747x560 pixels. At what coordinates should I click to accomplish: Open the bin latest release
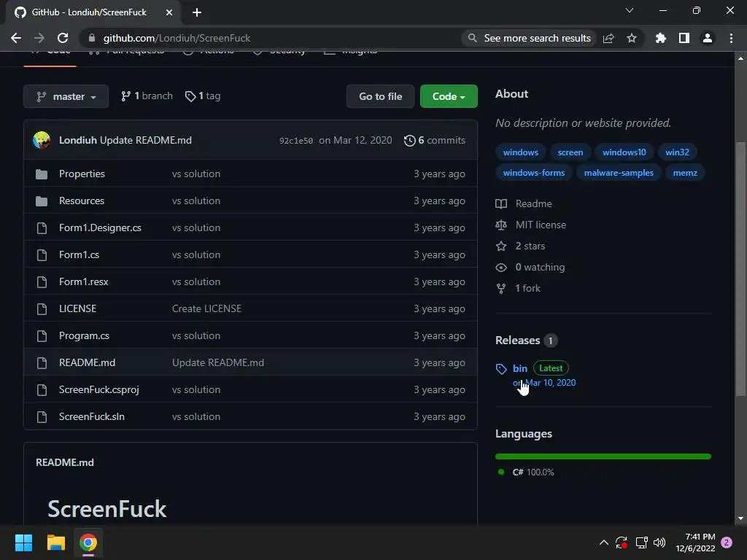pyautogui.click(x=520, y=368)
